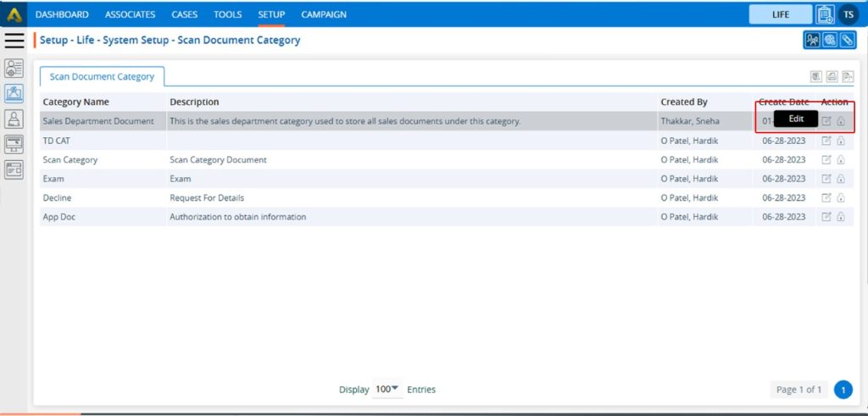Click the contact card icon at sidebar top

point(14,69)
